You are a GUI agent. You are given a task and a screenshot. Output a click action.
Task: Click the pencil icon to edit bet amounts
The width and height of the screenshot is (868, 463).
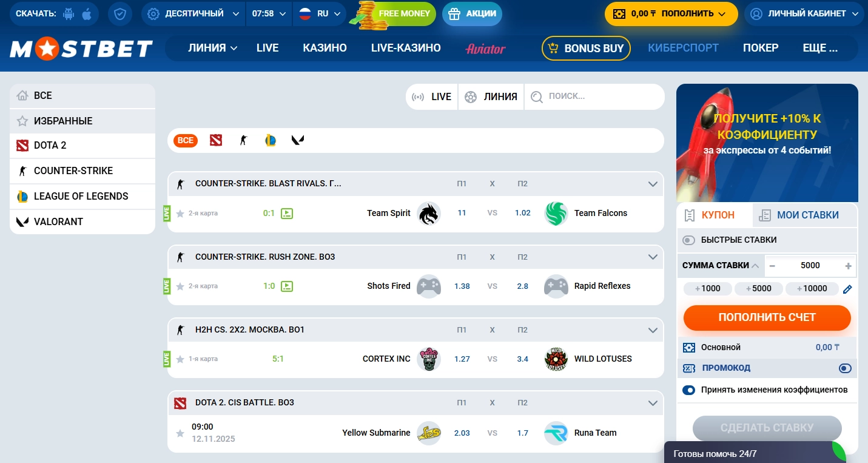tap(847, 289)
